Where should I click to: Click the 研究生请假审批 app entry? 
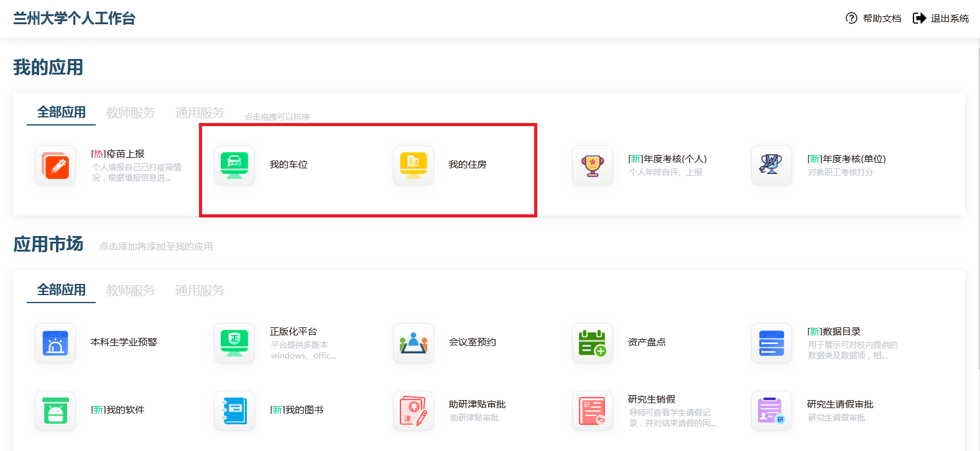coord(839,404)
